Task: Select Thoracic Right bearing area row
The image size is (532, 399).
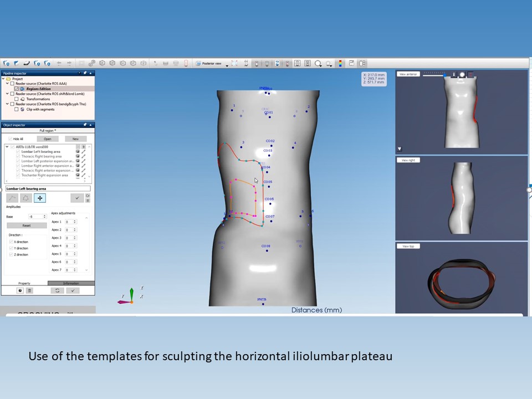Action: (42, 156)
